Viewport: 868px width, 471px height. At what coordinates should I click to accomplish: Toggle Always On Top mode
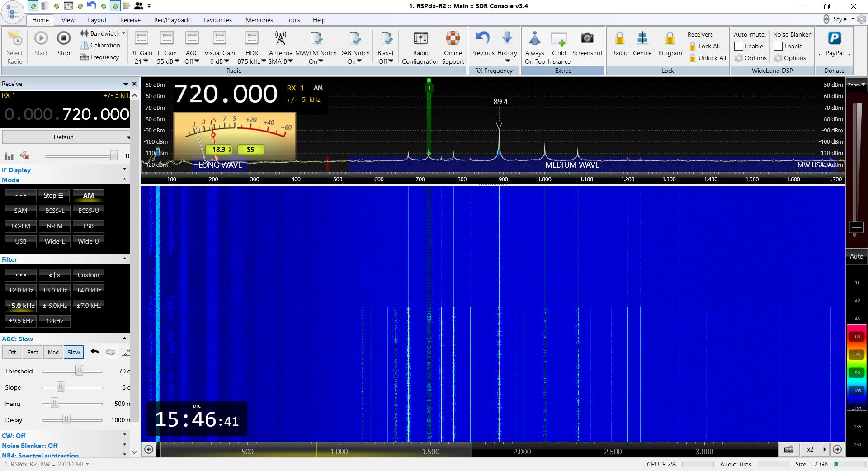pos(534,44)
